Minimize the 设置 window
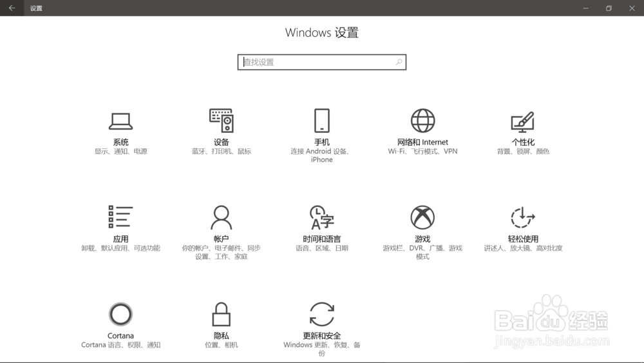This screenshot has height=363, width=644. 585,8
